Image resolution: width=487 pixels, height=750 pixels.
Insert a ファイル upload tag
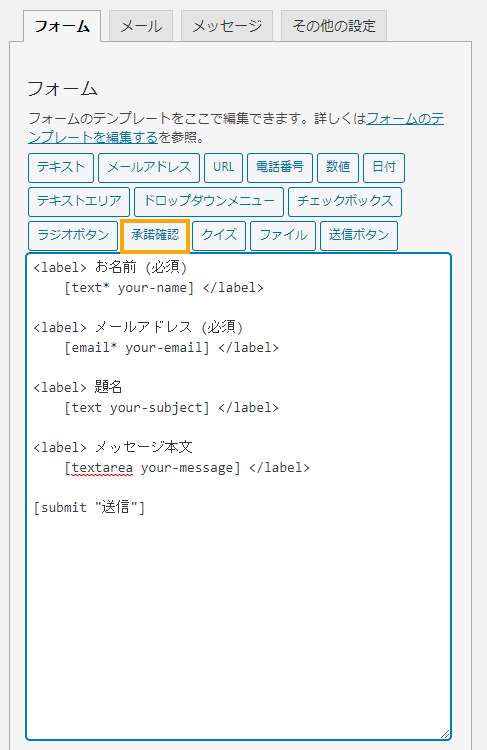click(283, 236)
